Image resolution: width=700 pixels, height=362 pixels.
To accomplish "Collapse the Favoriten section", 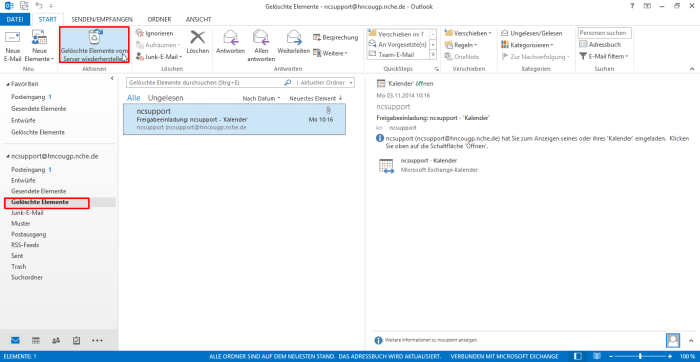I will tap(8, 84).
